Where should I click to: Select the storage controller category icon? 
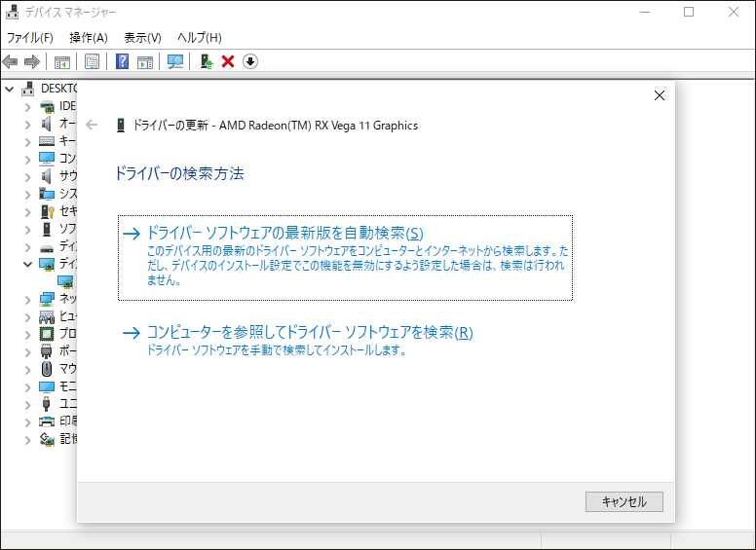(47, 439)
